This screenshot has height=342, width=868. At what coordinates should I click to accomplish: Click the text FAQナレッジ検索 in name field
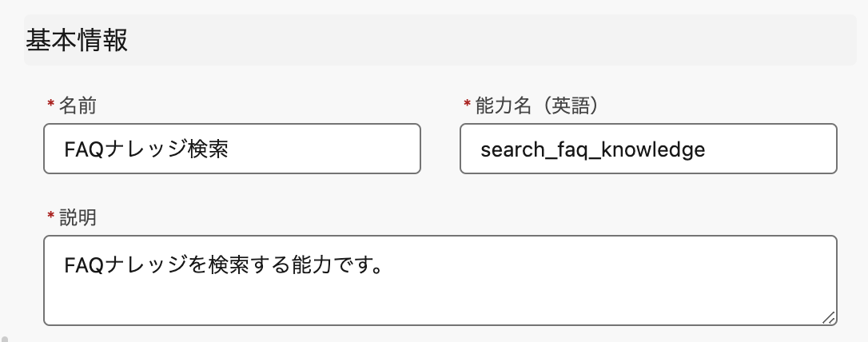click(148, 149)
